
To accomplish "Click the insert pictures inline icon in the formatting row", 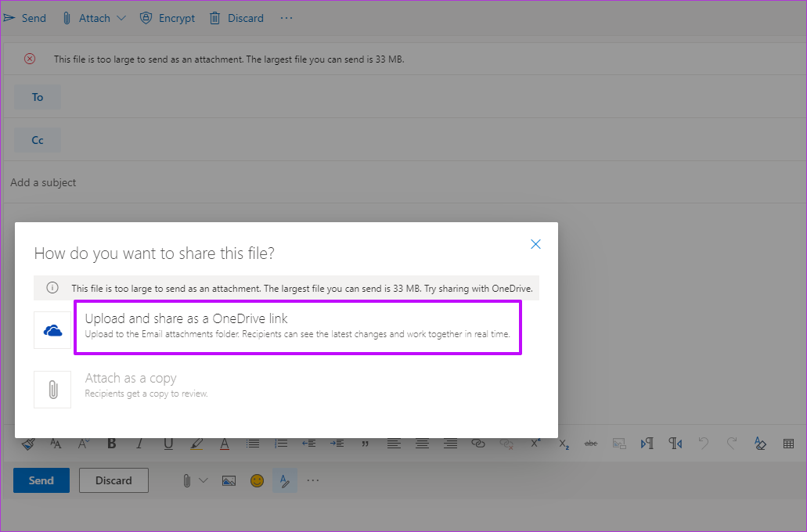I will (x=619, y=444).
